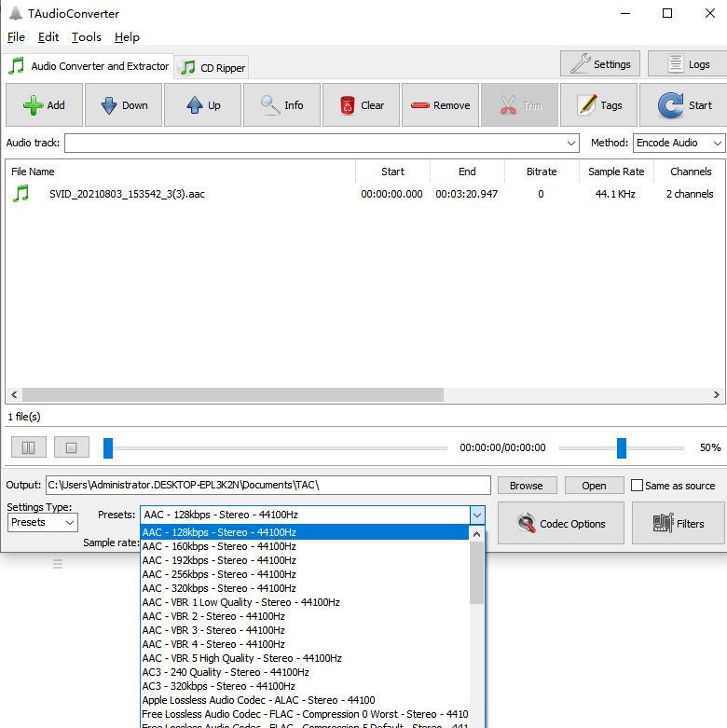The image size is (727, 728).
Task: Open the Help menu
Action: [127, 36]
